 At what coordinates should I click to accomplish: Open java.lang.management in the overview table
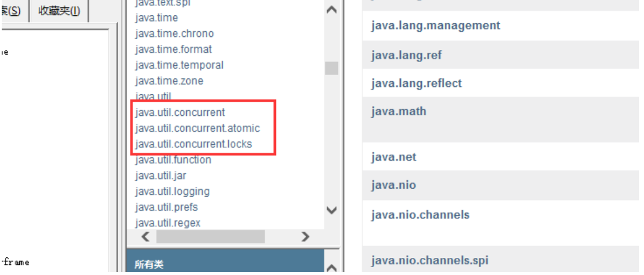pyautogui.click(x=435, y=26)
